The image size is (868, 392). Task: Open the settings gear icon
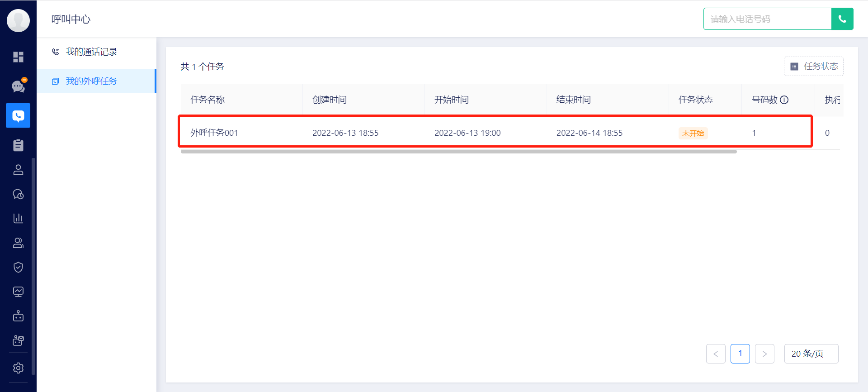tap(18, 368)
